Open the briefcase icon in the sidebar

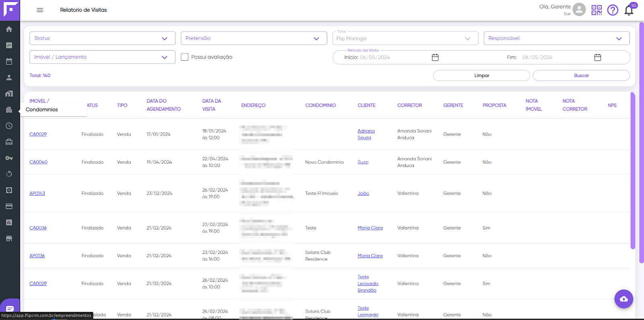click(x=9, y=142)
